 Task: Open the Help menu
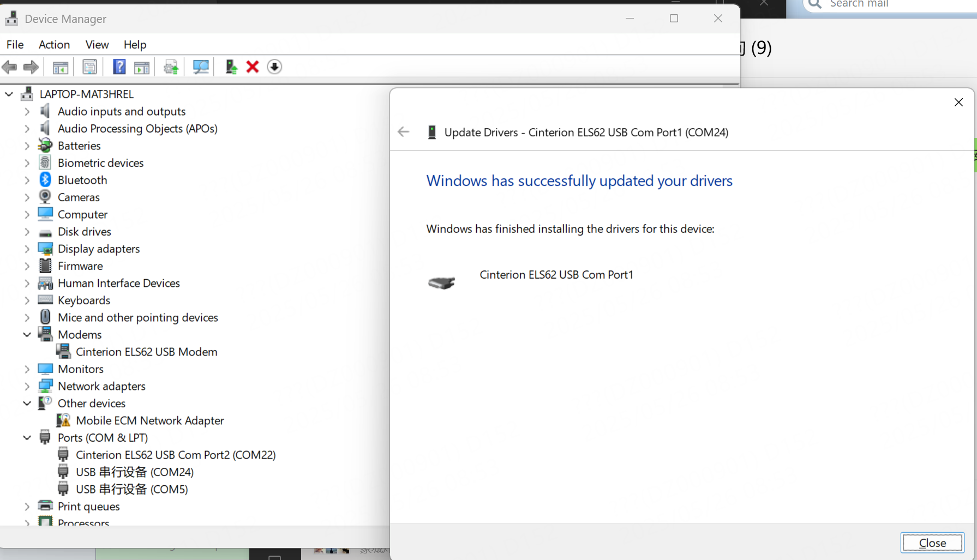135,44
